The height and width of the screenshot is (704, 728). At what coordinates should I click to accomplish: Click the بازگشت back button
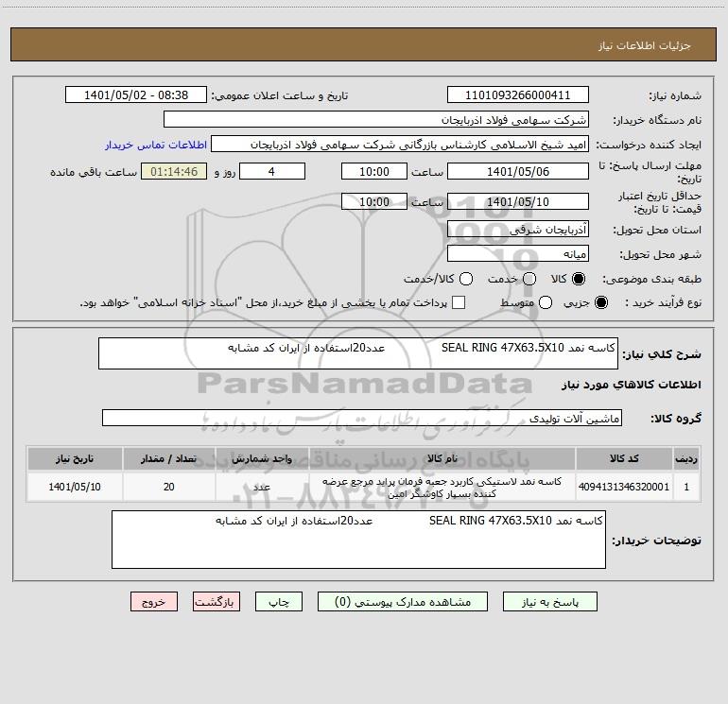(x=217, y=602)
